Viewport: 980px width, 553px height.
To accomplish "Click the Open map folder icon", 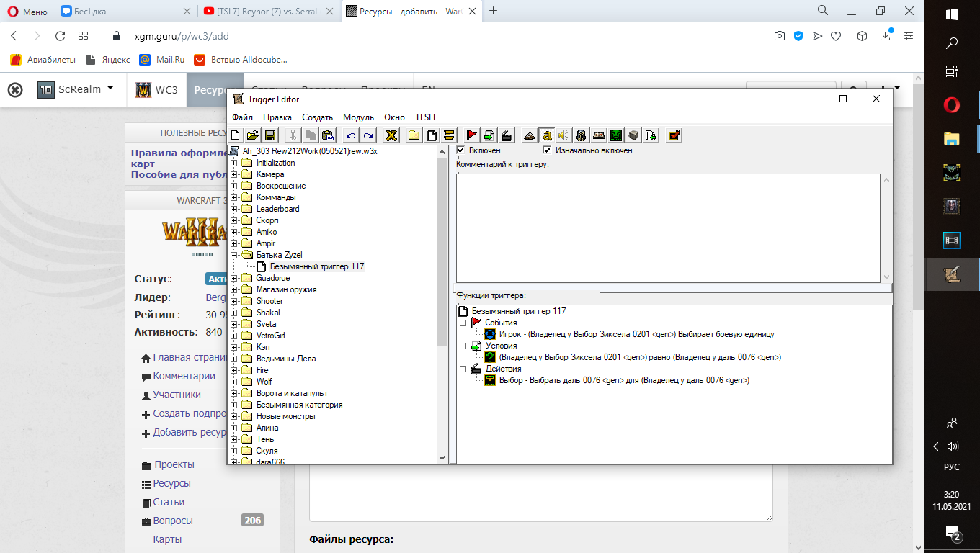I will 252,135.
